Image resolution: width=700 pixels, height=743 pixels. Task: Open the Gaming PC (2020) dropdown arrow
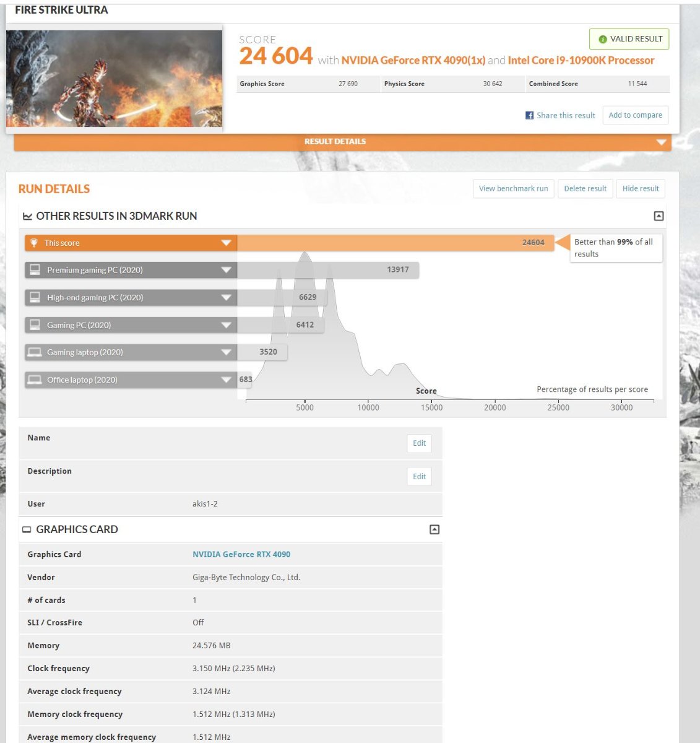click(x=226, y=325)
